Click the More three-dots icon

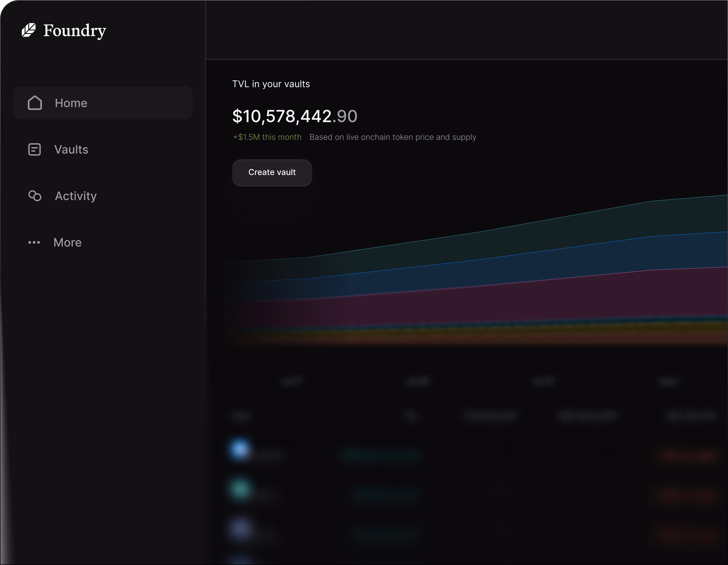coord(34,242)
